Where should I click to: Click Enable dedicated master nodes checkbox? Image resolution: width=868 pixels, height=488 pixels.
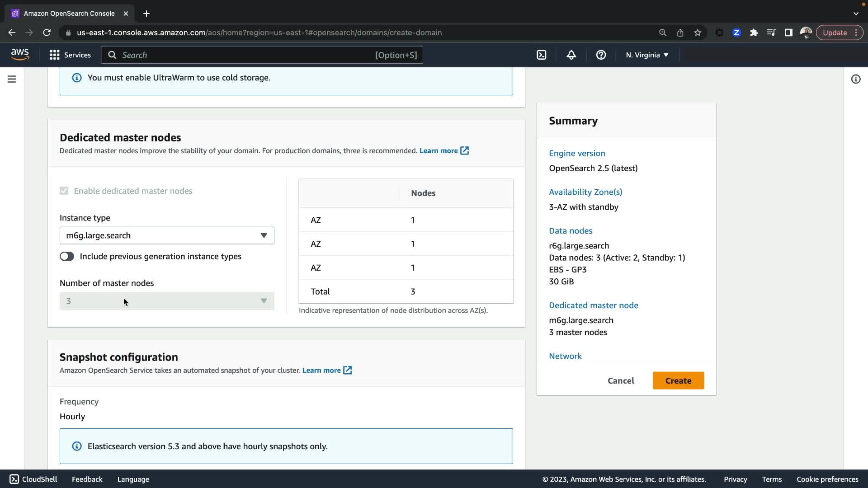pos(64,191)
